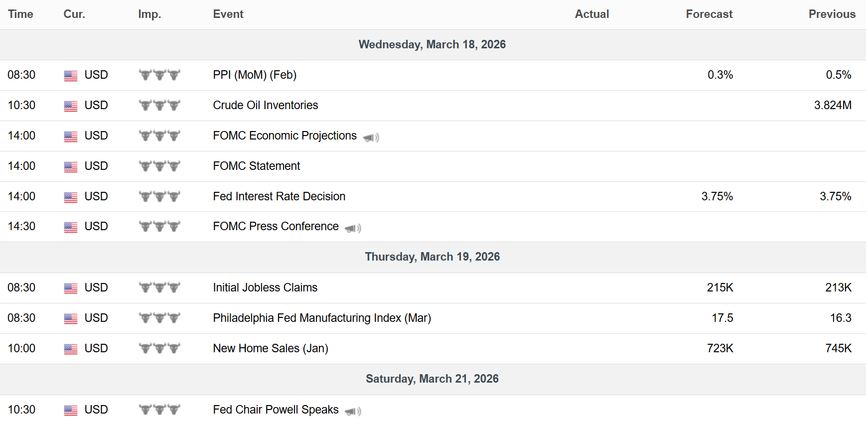Click the Previous column header
Image resolution: width=868 pixels, height=421 pixels.
click(832, 14)
